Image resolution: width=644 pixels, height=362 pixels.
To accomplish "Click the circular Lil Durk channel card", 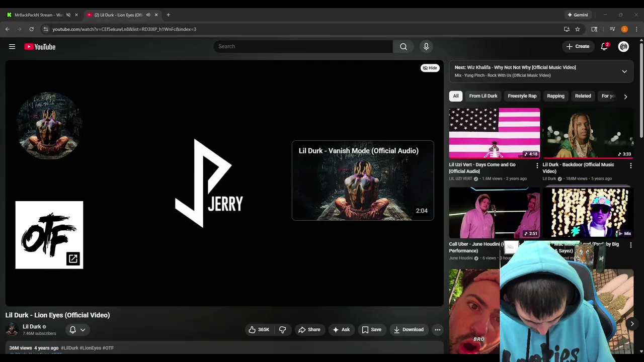I will pyautogui.click(x=49, y=126).
